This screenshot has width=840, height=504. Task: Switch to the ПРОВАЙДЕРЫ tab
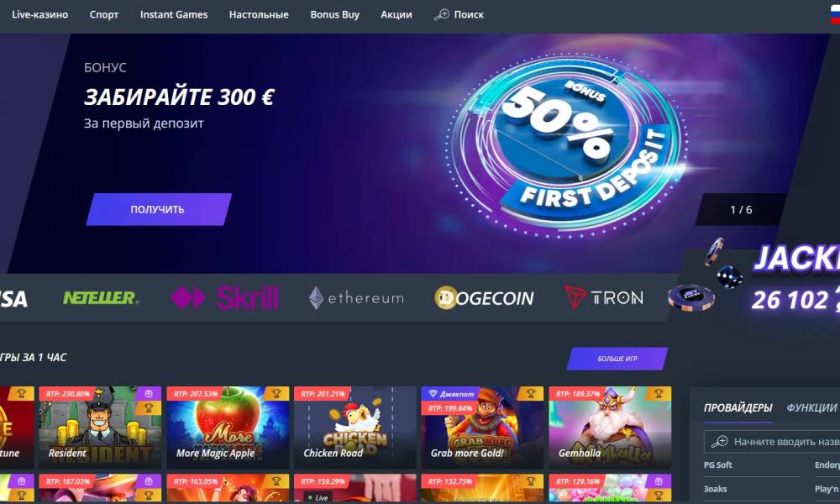[738, 407]
